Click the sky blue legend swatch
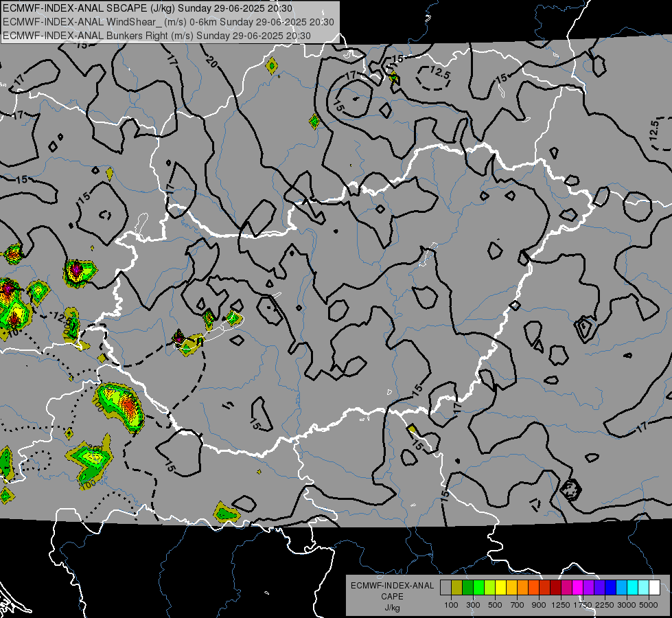Viewport: 672px width, 618px height. tap(621, 588)
